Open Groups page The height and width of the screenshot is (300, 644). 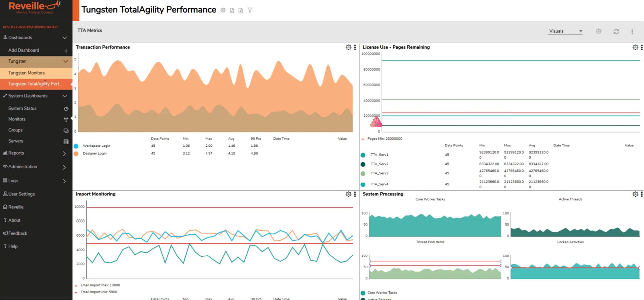(15, 130)
